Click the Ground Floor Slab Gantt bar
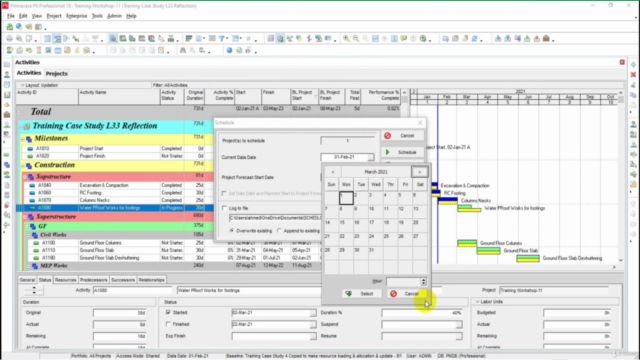 [488, 251]
